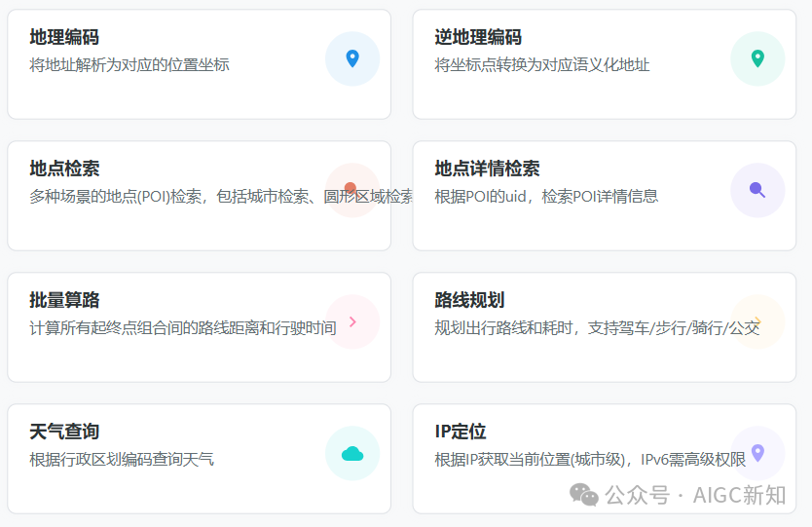Open the 逆地理编码 card title

(x=478, y=37)
